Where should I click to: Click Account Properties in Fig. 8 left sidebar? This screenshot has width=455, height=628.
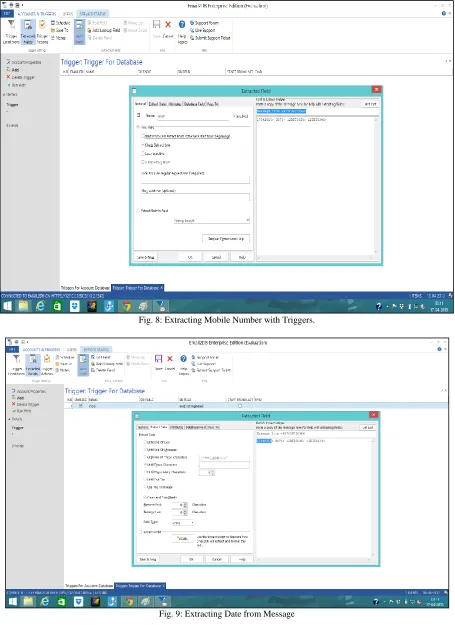click(24, 62)
